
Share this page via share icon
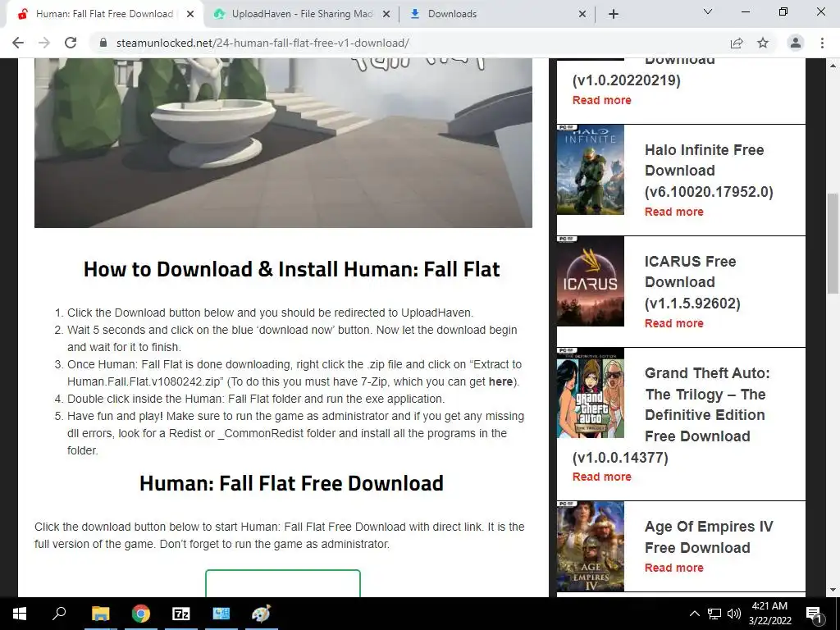737,43
